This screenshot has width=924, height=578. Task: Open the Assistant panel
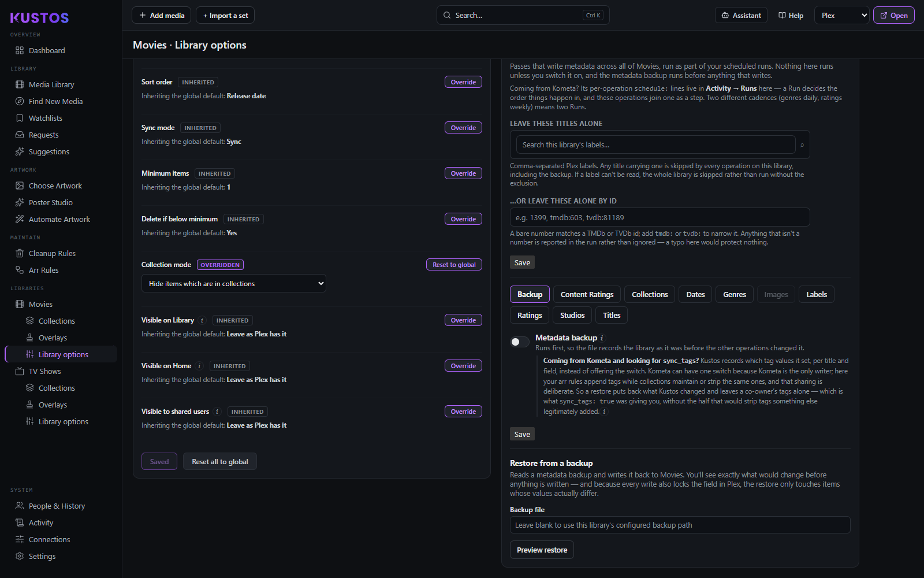click(741, 16)
